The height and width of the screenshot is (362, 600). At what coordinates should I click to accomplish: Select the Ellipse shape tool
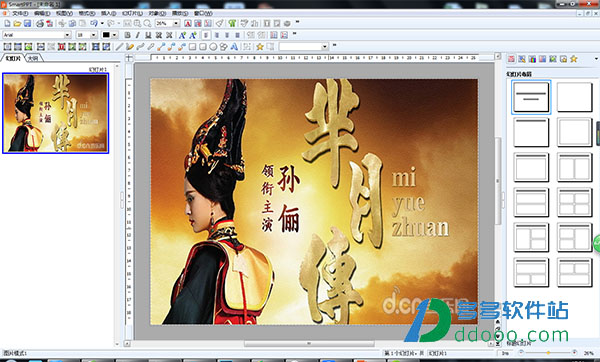[x=213, y=47]
